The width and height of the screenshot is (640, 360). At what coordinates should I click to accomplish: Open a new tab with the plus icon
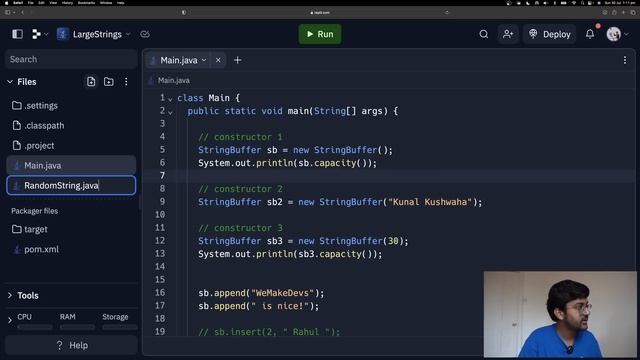pos(238,60)
